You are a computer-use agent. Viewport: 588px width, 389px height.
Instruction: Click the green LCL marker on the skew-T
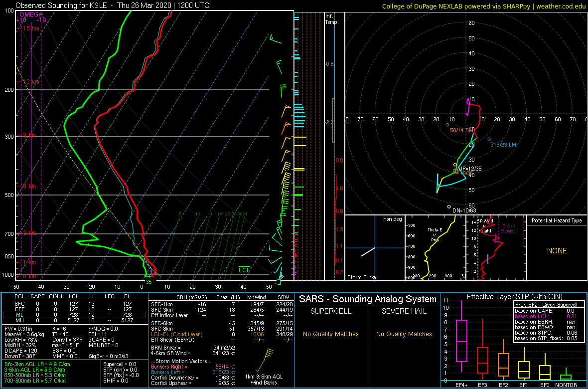pyautogui.click(x=244, y=269)
